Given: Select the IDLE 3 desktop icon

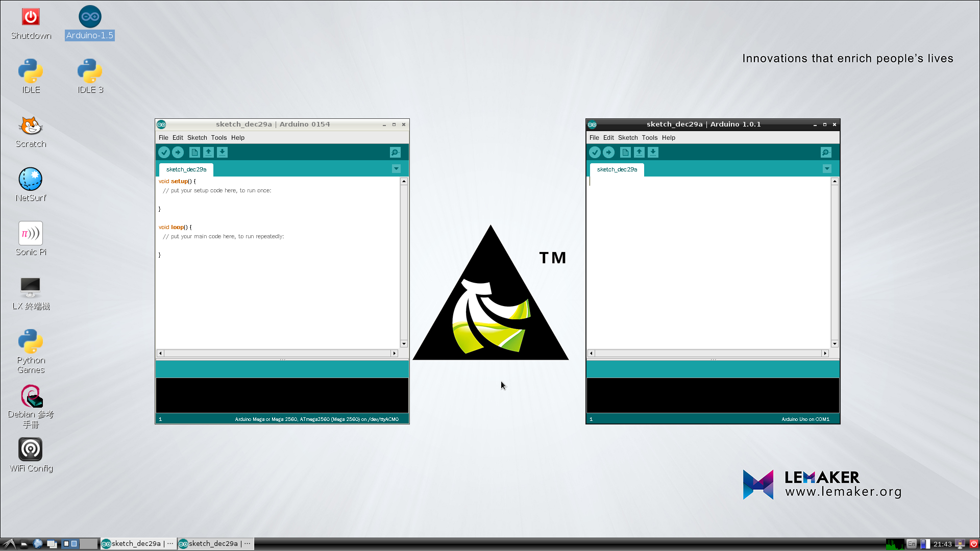Looking at the screenshot, I should pos(90,77).
